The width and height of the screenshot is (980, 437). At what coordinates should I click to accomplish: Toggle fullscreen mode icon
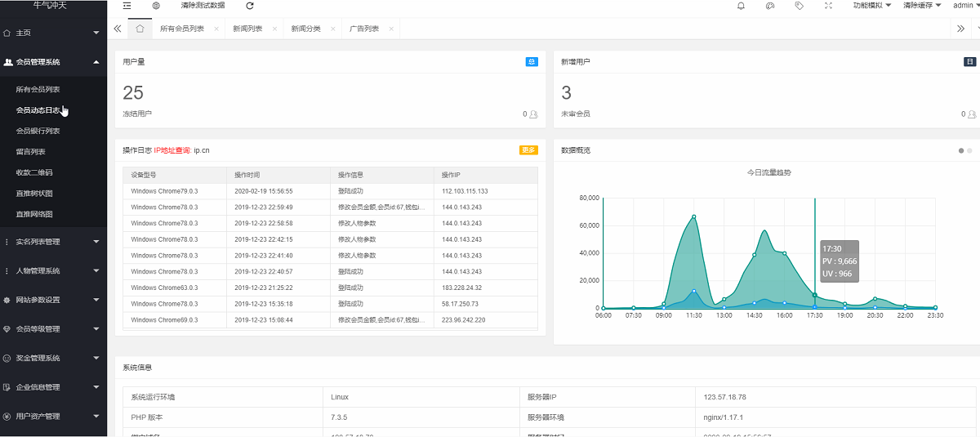tap(828, 6)
